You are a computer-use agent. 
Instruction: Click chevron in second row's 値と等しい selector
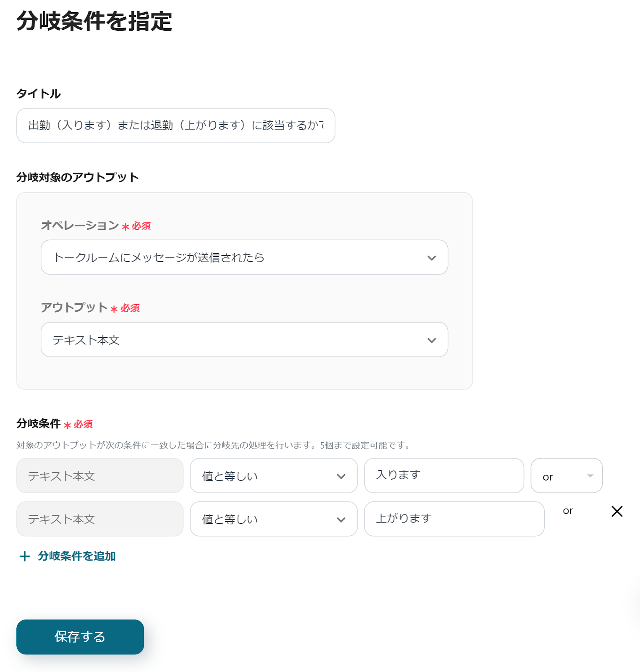[341, 520]
